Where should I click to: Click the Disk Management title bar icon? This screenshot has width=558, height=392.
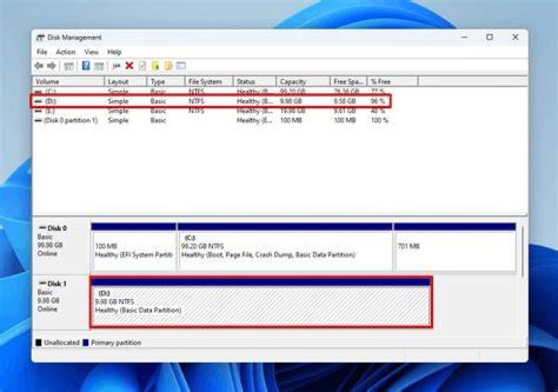click(40, 37)
